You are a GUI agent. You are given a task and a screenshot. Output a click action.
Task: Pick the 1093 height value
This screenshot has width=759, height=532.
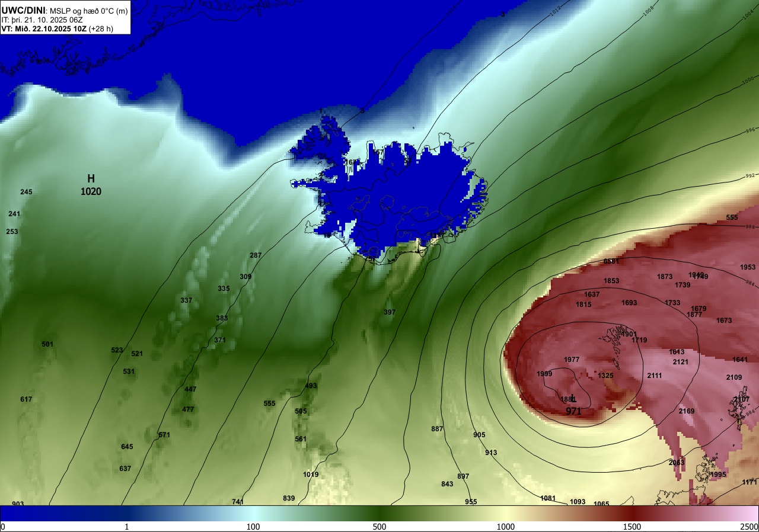point(578,502)
